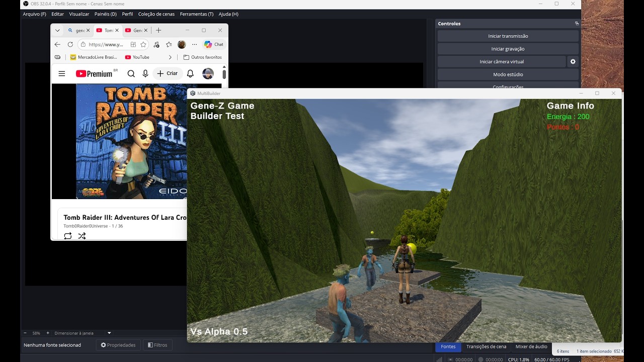This screenshot has width=644, height=362.
Task: Switch to the Transições de cena tab
Action: [486, 346]
